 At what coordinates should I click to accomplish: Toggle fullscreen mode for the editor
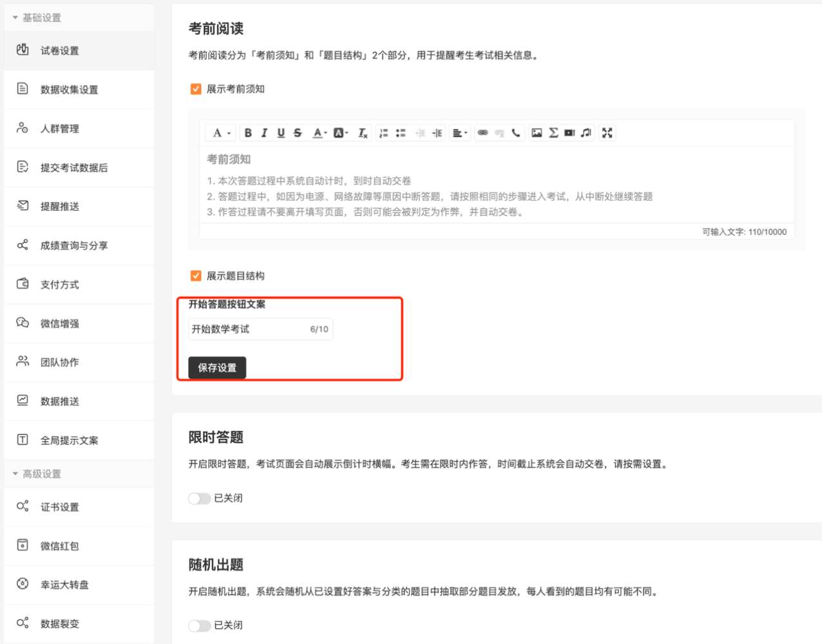[607, 133]
